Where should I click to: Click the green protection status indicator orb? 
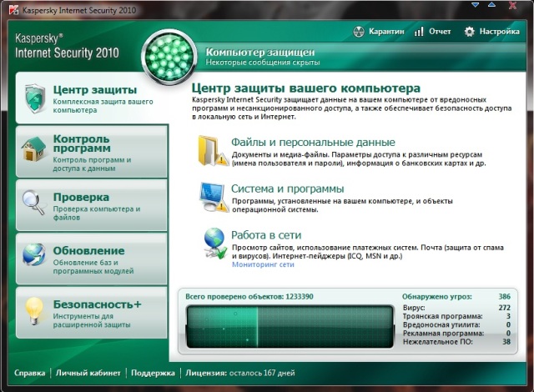tap(169, 57)
